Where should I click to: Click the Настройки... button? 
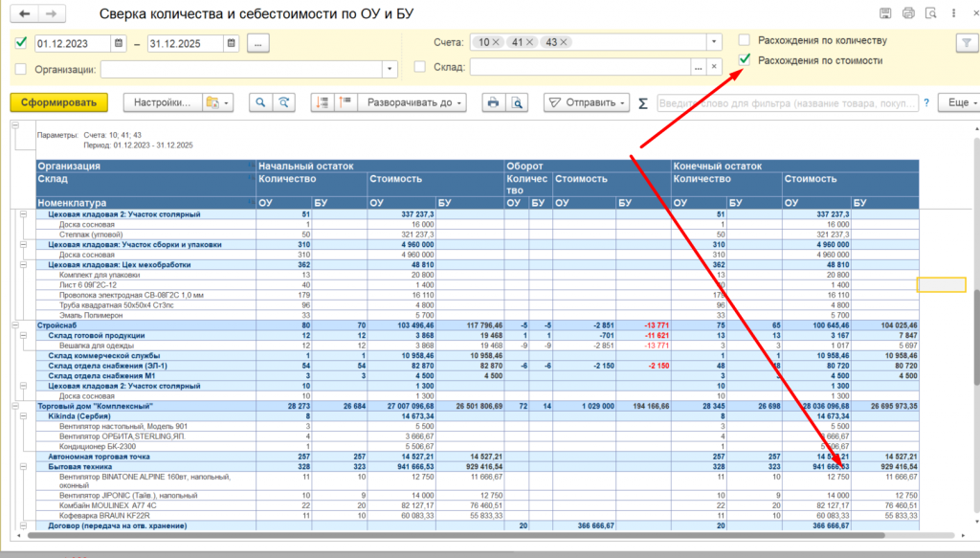pos(163,102)
